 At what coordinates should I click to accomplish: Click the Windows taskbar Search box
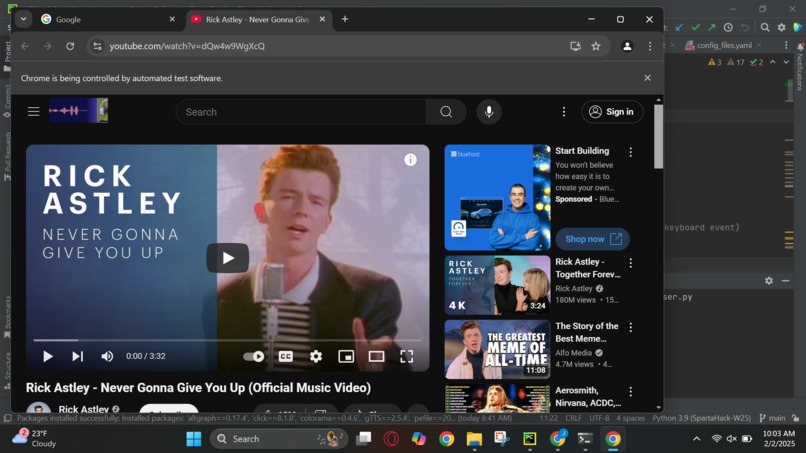pyautogui.click(x=278, y=439)
